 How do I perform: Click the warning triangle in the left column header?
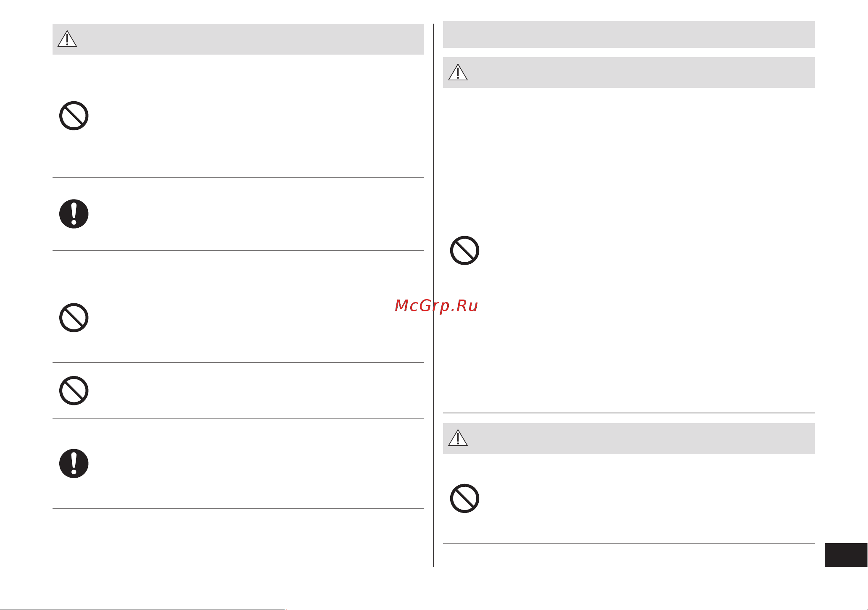point(67,39)
